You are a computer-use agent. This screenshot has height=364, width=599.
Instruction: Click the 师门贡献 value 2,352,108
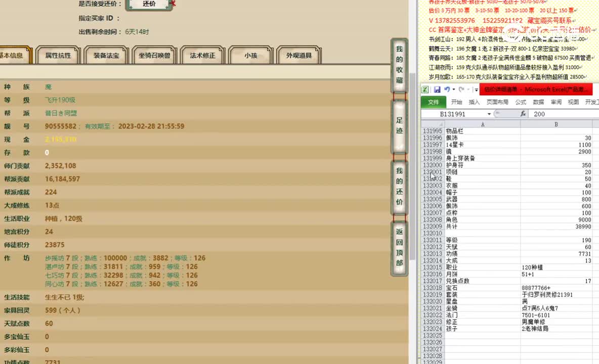tap(60, 166)
